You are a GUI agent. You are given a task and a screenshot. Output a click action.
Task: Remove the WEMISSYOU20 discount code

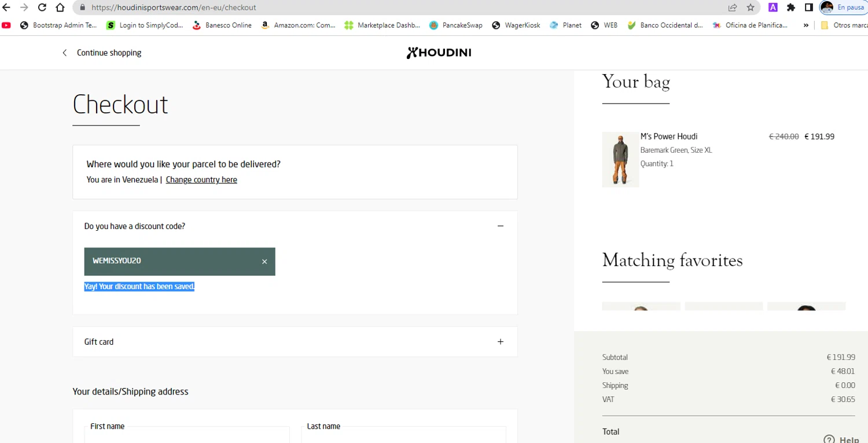click(x=264, y=261)
